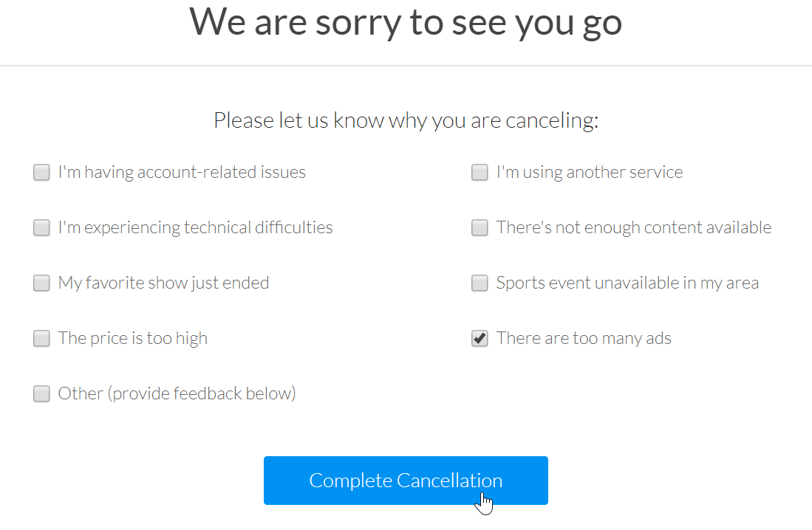Uncheck the too many ads checkbox

coord(480,338)
